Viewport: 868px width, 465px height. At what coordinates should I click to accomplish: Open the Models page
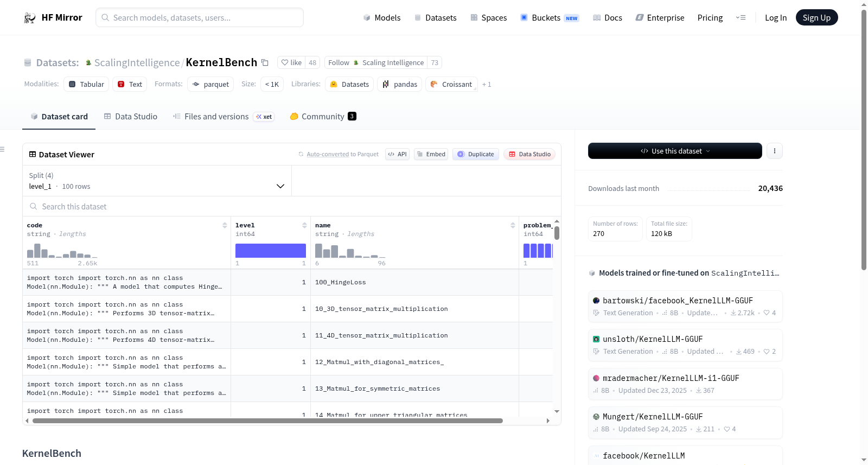tap(382, 17)
